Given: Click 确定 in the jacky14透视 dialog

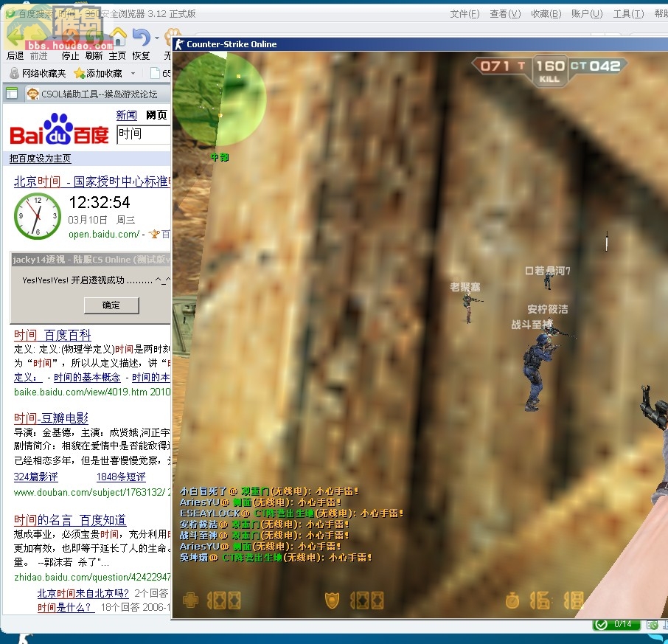Looking at the screenshot, I should tap(111, 305).
